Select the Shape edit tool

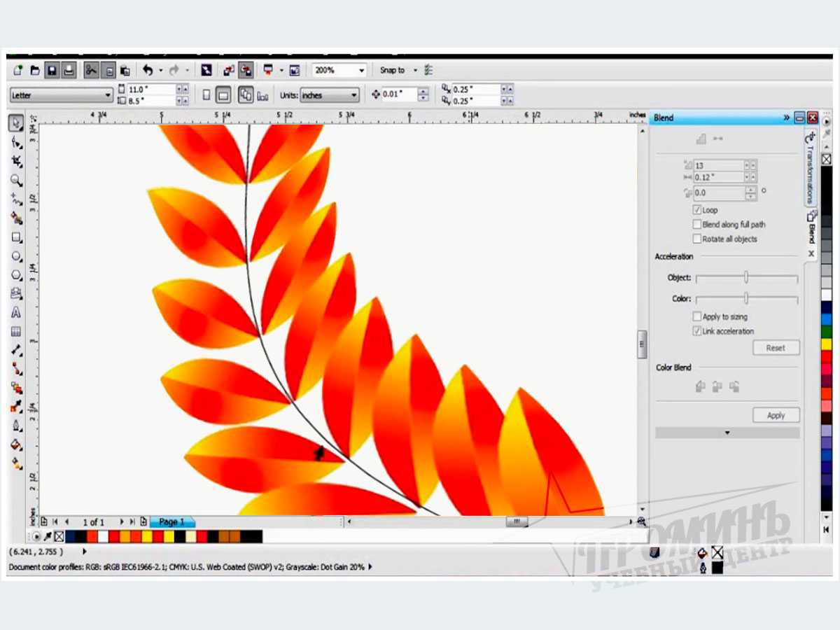[16, 143]
